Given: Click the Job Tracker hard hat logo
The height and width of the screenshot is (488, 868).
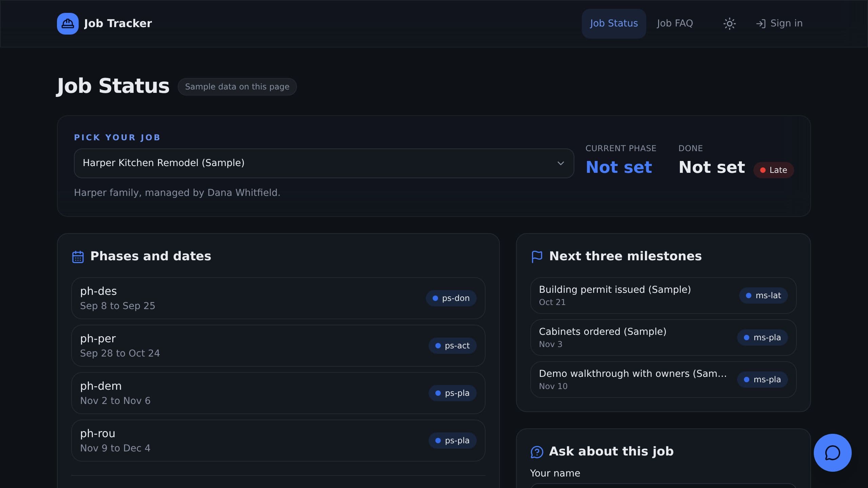Looking at the screenshot, I should pyautogui.click(x=68, y=24).
